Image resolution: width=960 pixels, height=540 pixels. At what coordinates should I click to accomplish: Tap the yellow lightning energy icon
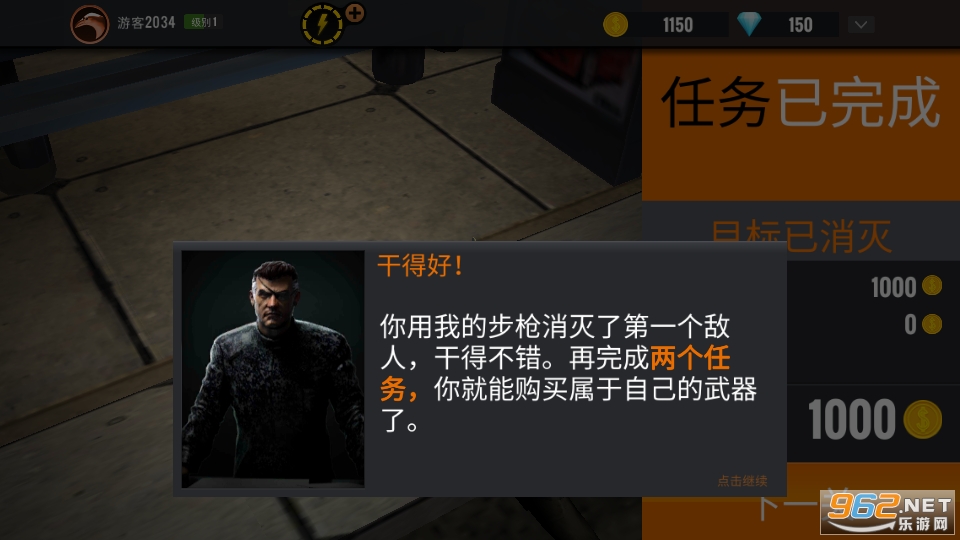tap(322, 24)
